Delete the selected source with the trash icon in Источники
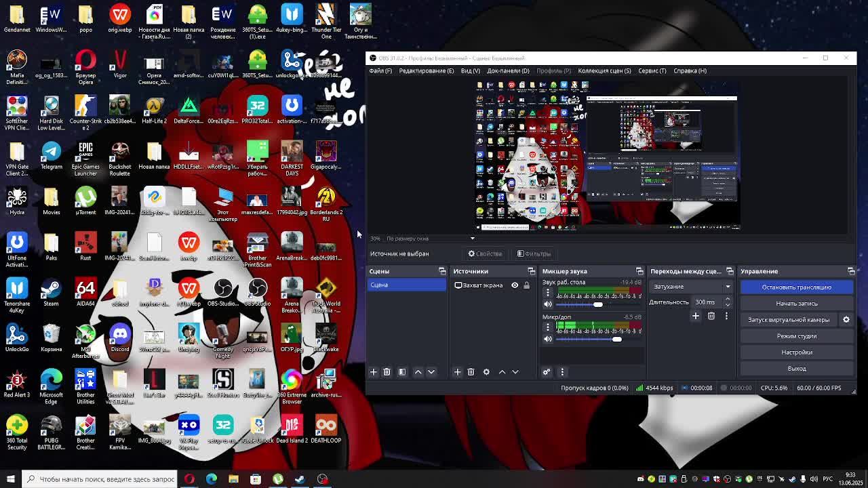 (x=471, y=371)
